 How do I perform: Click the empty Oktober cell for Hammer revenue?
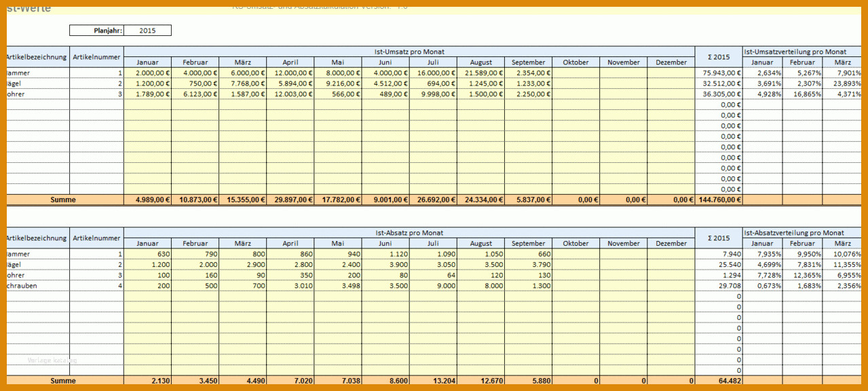pos(575,73)
